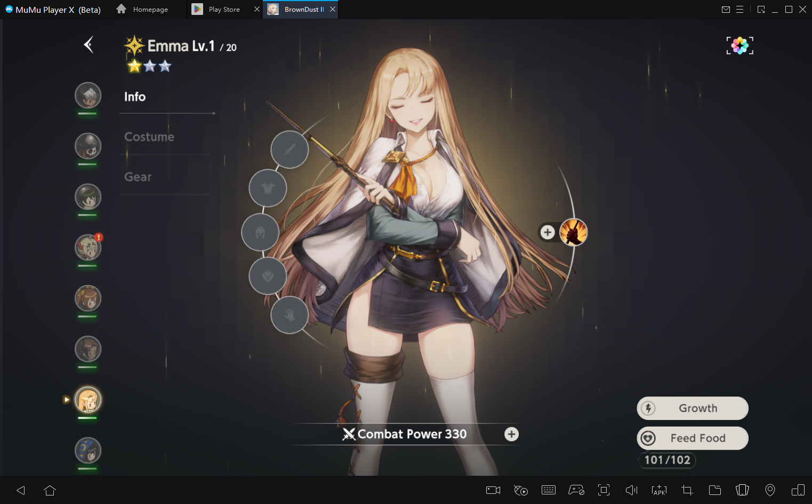Click the plus button beside skill icon
Screen dimensions: 812x504
pos(548,232)
